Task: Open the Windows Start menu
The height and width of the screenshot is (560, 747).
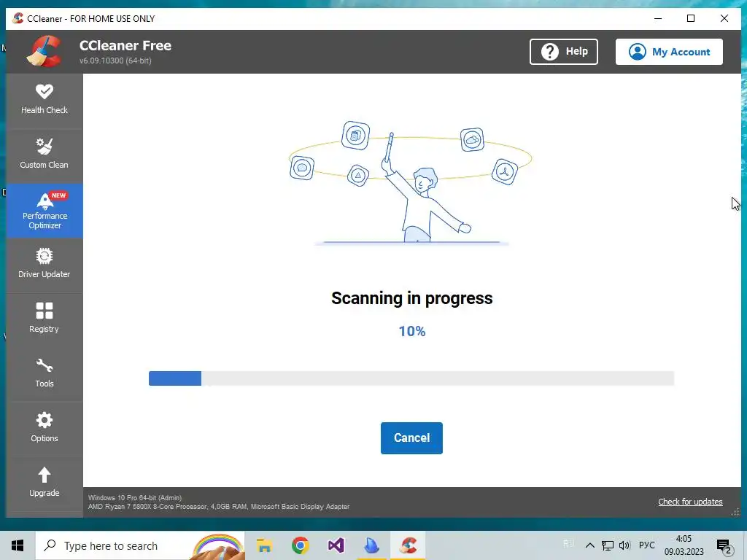Action: pyautogui.click(x=18, y=545)
